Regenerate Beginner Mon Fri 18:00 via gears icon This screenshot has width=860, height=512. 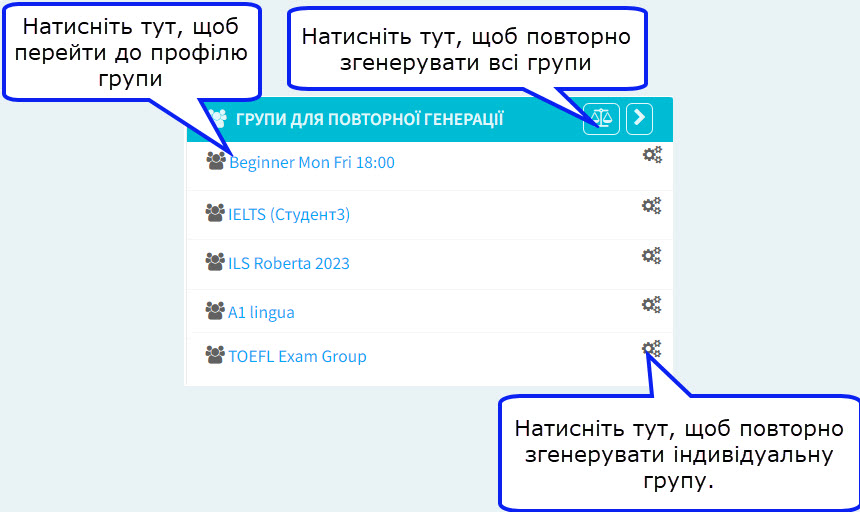(652, 155)
